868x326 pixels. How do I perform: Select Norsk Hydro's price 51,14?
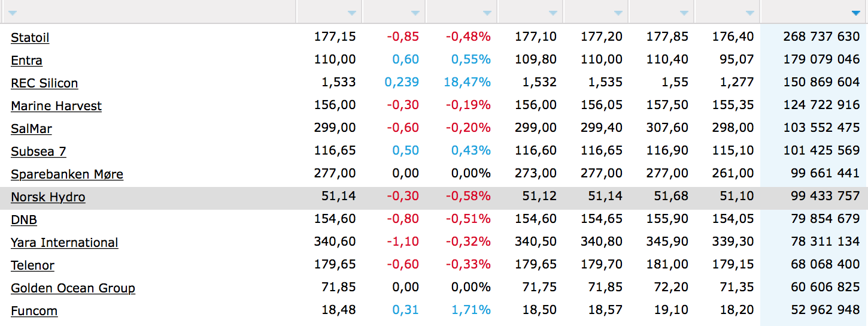339,196
